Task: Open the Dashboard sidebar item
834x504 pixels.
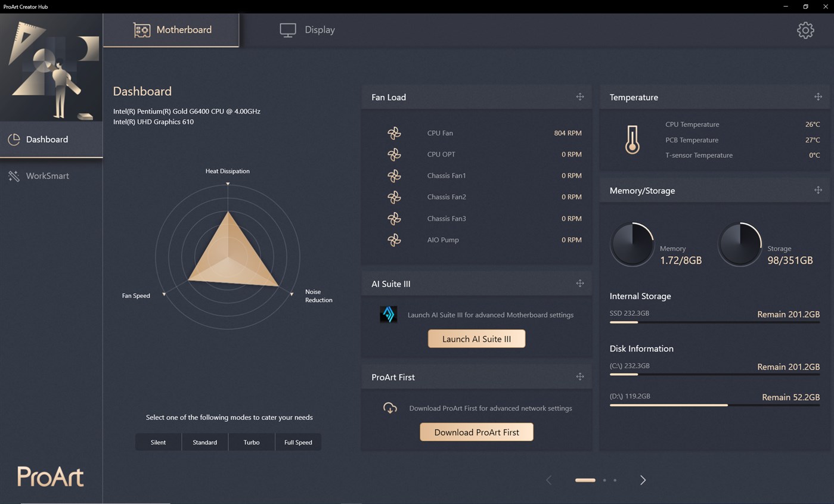Action: (x=51, y=139)
